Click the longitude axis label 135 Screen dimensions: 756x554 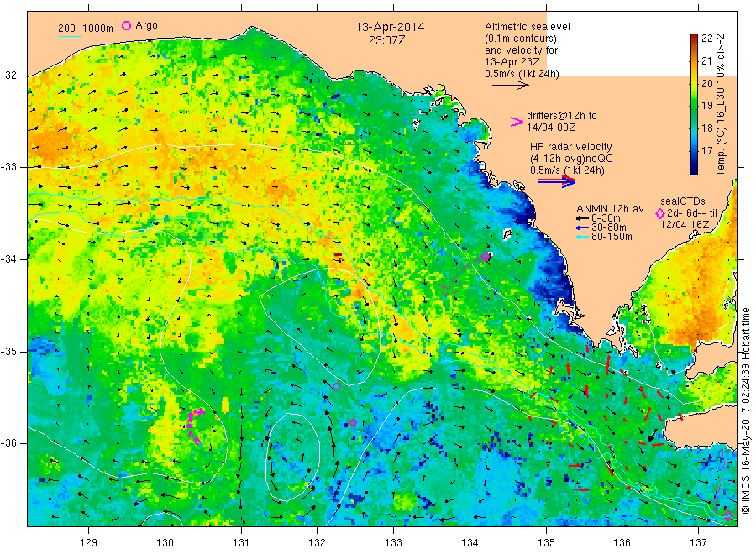546,543
